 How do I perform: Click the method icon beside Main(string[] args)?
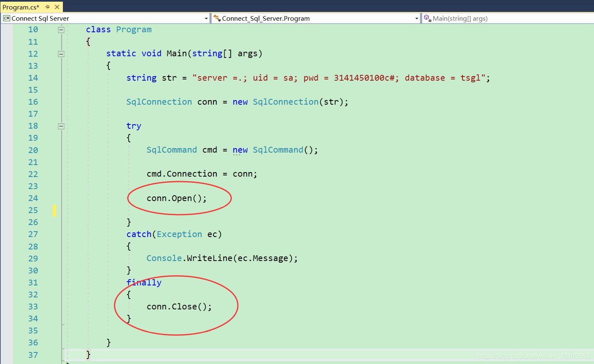tap(428, 18)
